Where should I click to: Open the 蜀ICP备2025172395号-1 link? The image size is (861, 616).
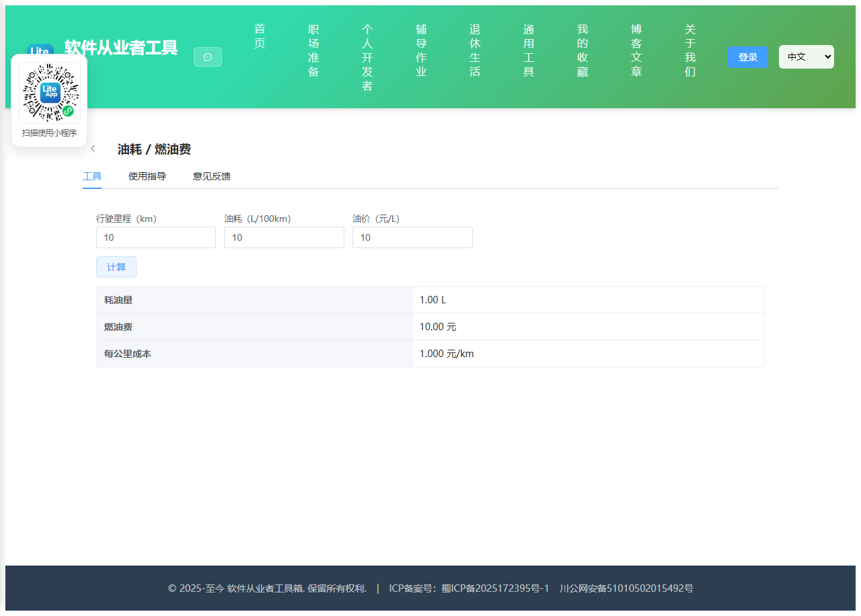[495, 588]
